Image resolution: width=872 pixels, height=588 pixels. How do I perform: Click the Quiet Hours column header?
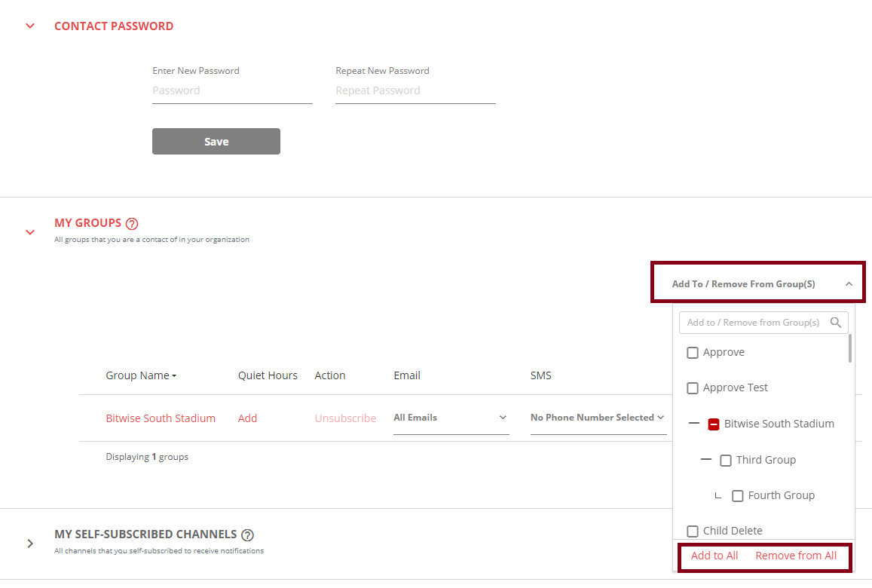[x=268, y=375]
